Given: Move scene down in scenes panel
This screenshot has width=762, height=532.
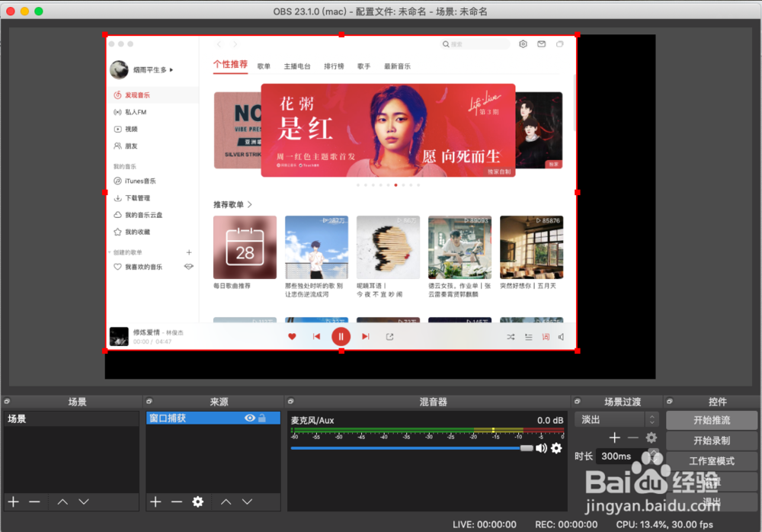Looking at the screenshot, I should point(84,502).
